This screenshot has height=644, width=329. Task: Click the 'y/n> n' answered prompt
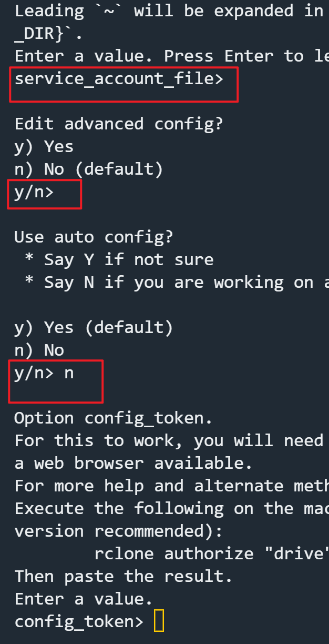pyautogui.click(x=44, y=374)
